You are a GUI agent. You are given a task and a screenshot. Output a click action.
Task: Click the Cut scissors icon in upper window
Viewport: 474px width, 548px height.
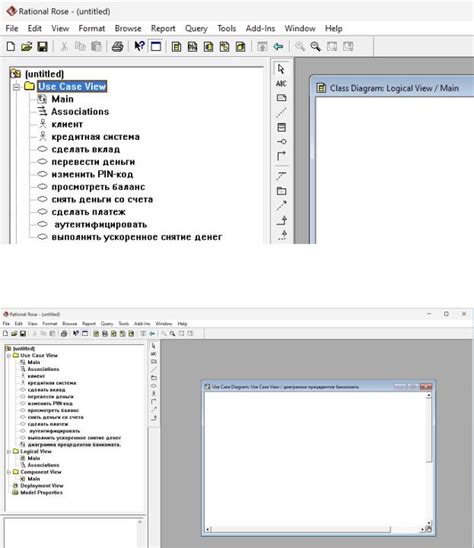pos(64,46)
